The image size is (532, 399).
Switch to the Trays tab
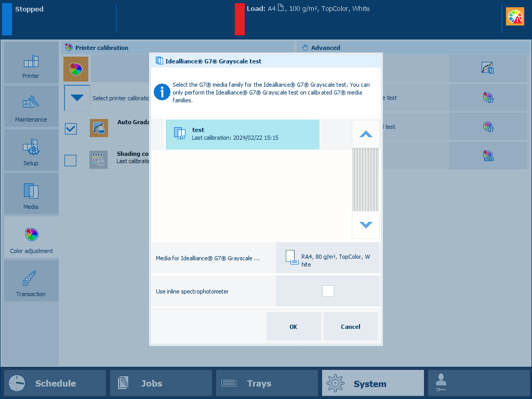[x=266, y=384]
